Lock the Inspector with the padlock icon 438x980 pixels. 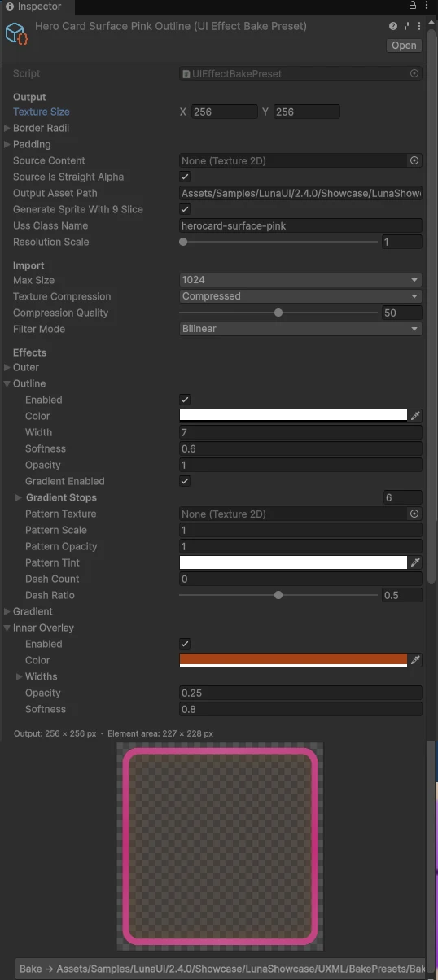pos(414,6)
